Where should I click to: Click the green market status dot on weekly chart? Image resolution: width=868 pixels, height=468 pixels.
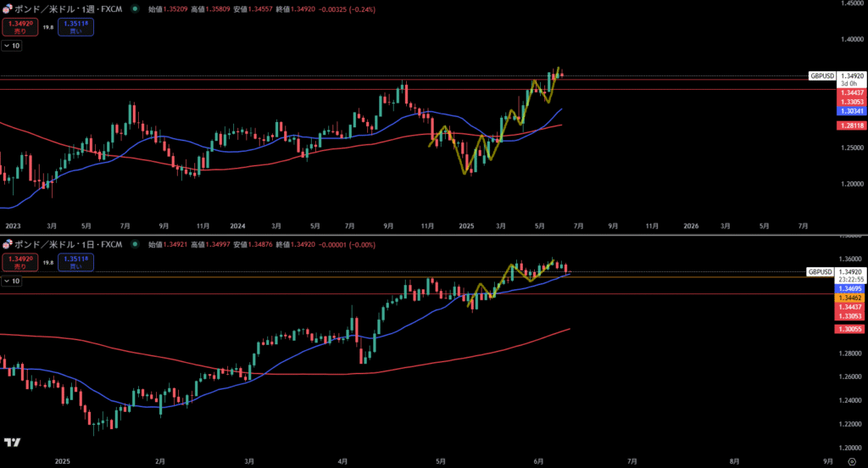coord(135,8)
